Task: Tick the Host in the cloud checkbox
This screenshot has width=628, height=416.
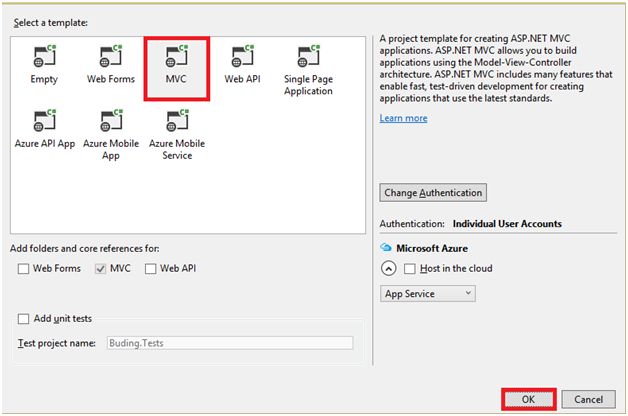Action: pyautogui.click(x=410, y=269)
